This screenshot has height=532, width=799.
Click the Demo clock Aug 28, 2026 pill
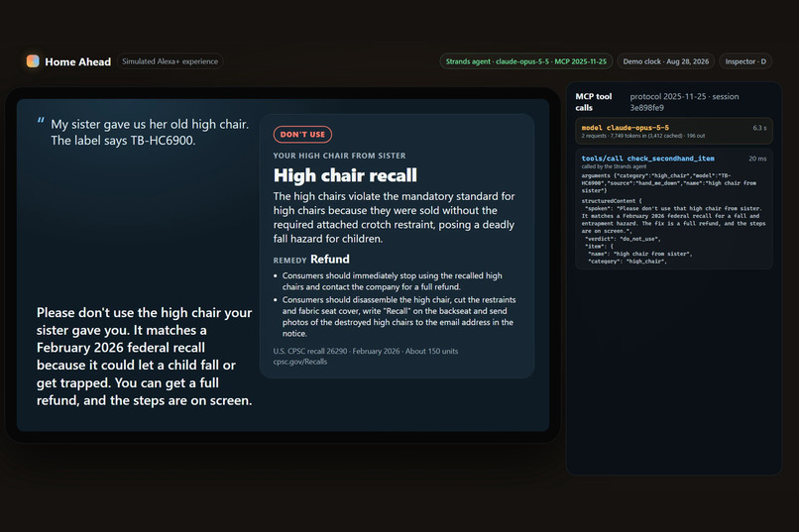665,61
